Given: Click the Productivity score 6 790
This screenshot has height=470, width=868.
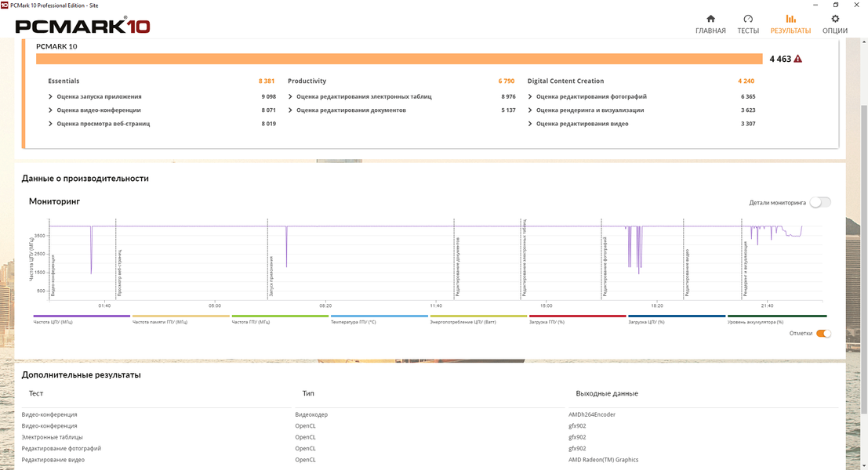Looking at the screenshot, I should click(506, 81).
